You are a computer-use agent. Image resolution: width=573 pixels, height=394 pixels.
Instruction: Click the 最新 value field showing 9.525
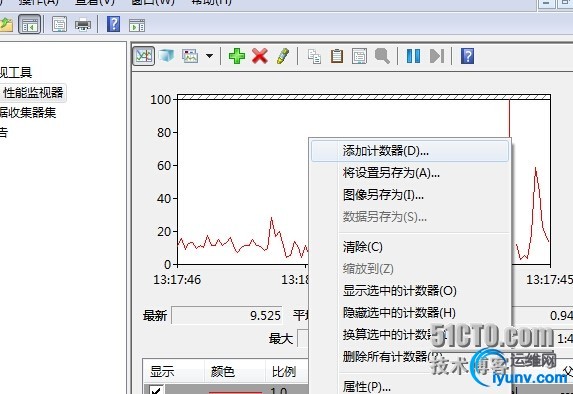tap(227, 315)
